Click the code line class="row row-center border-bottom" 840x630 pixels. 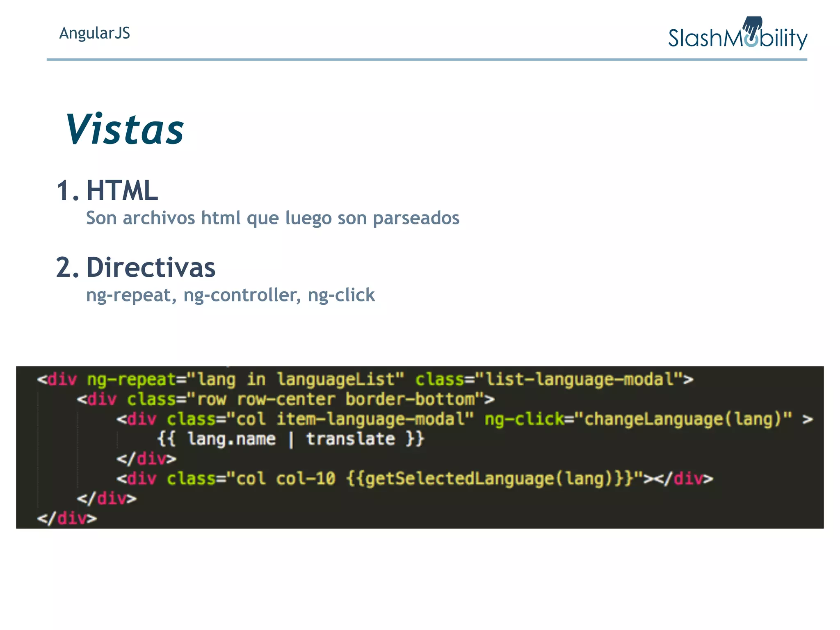point(285,399)
